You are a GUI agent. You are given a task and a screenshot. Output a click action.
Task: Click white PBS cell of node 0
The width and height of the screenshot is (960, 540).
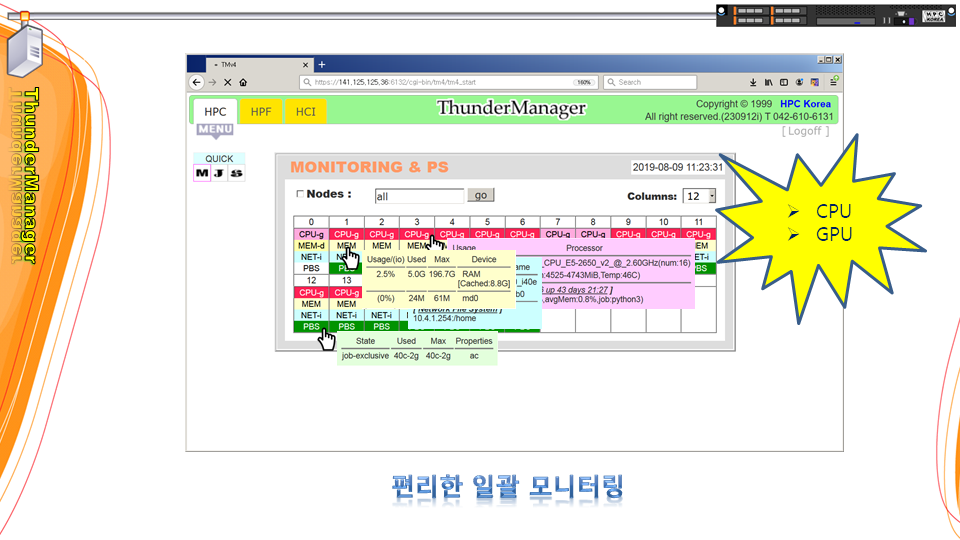tap(311, 268)
